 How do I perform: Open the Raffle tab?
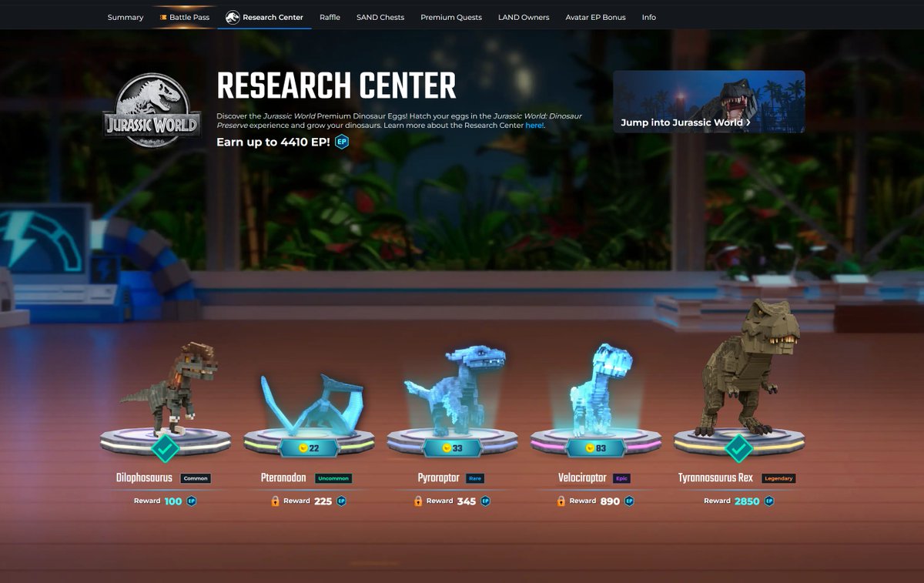330,17
